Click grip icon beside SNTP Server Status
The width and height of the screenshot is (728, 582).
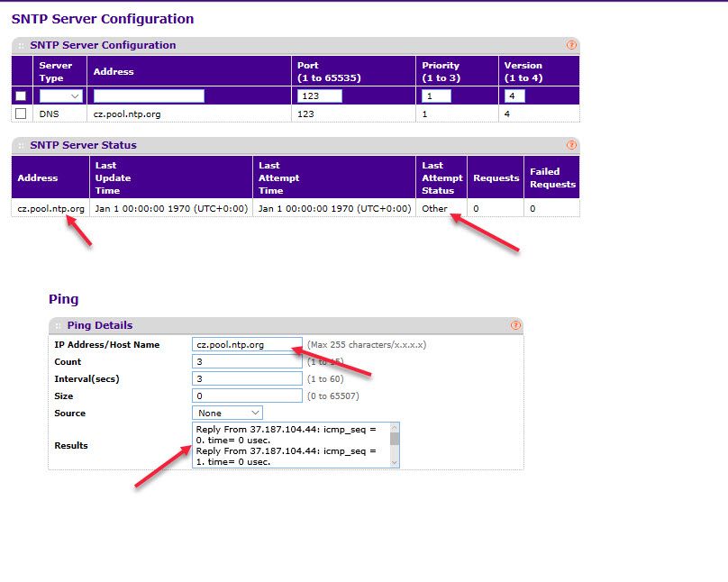pos(21,145)
